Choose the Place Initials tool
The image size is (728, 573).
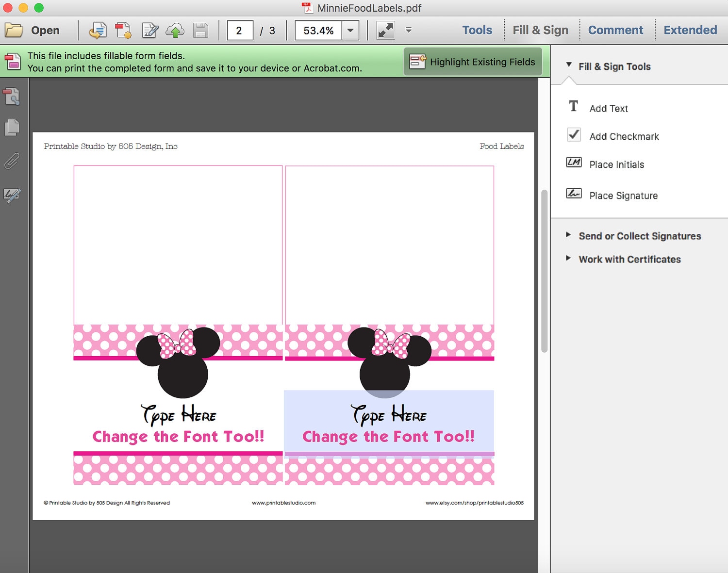[616, 164]
